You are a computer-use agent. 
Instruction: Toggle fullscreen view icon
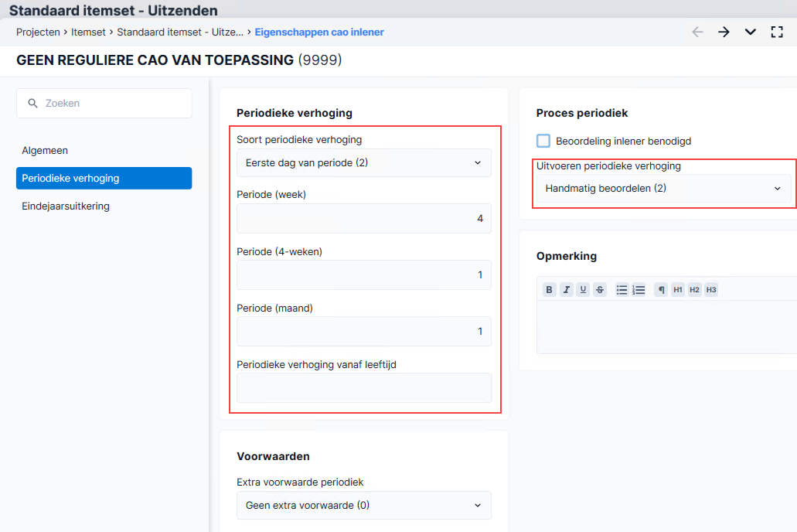[777, 32]
